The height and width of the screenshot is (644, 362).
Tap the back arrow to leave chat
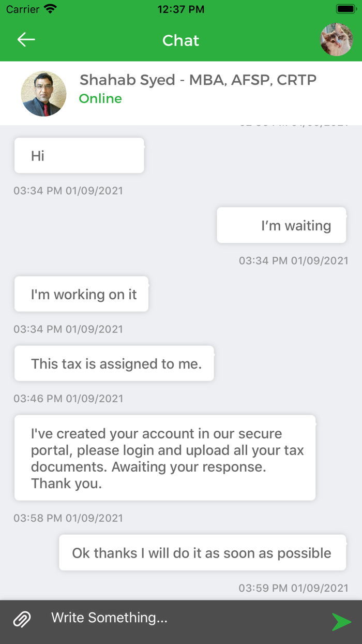point(25,39)
